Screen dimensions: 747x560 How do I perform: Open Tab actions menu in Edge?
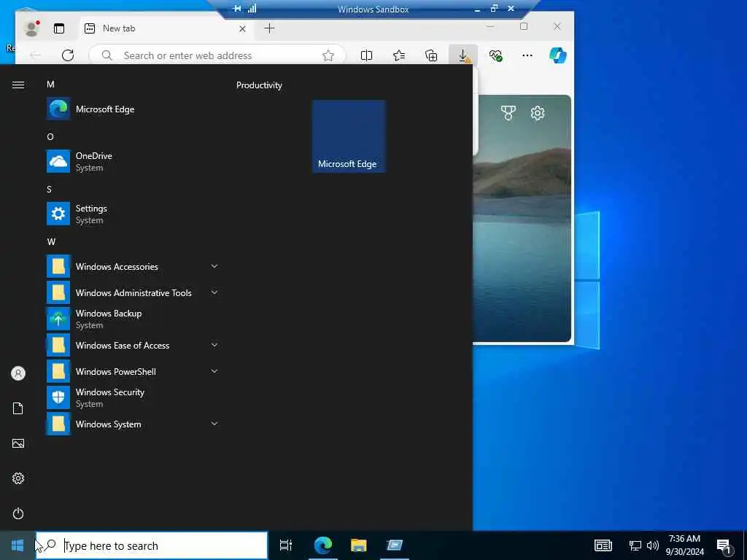59,28
